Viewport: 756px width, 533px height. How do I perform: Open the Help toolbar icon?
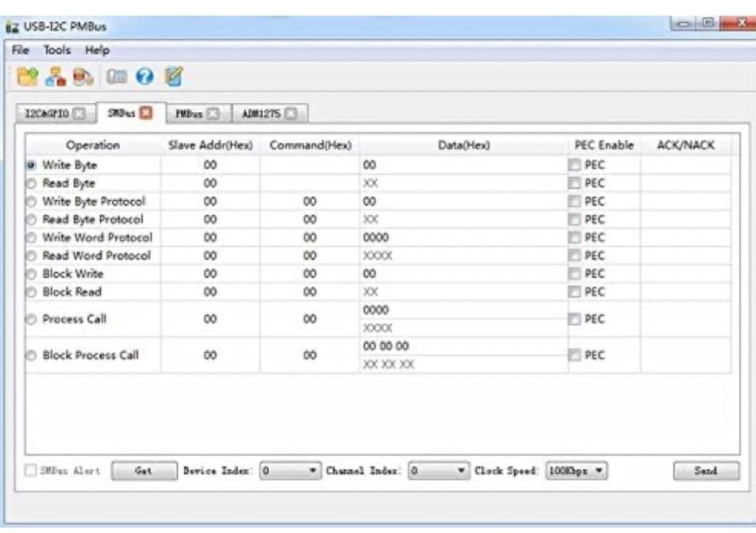click(x=145, y=77)
